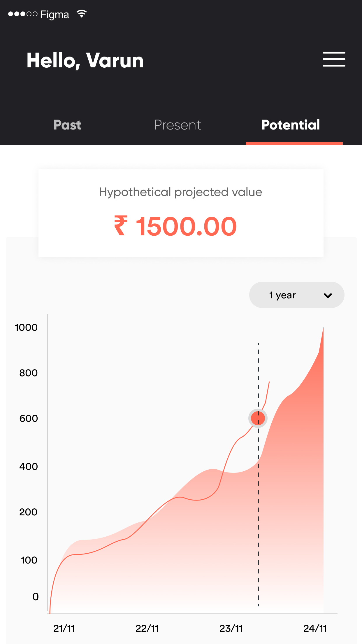Click the Hello, Varun greeting
362x644 pixels.
click(85, 61)
